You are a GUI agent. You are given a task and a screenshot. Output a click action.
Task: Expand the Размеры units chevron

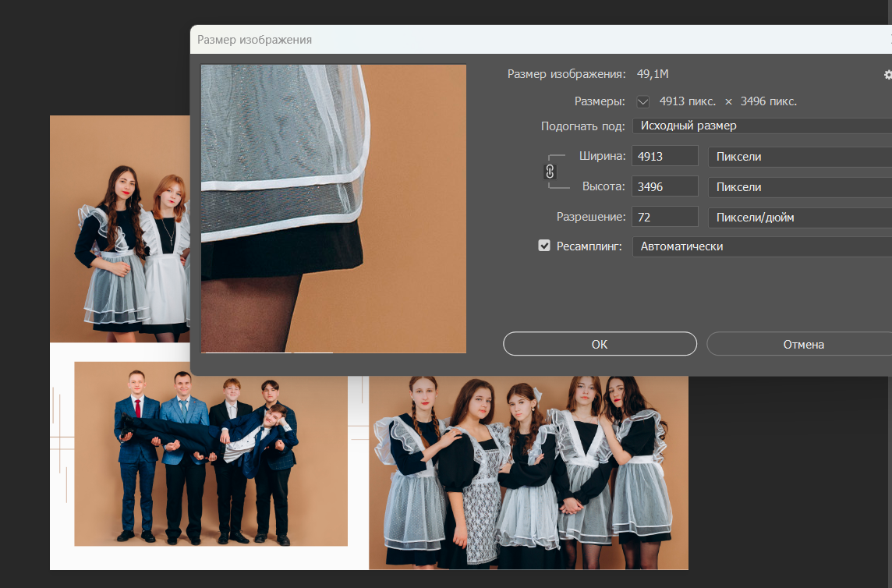coord(642,102)
